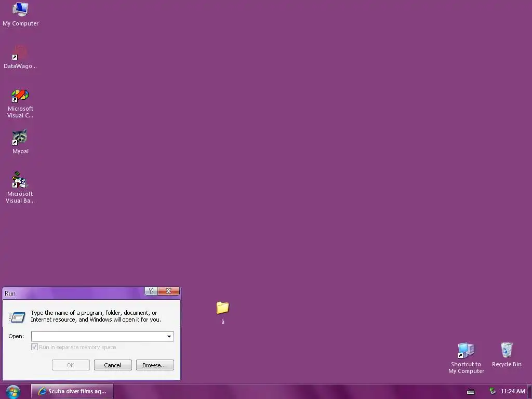Close the Run dialog with X button
The width and height of the screenshot is (532, 399).
[169, 291]
